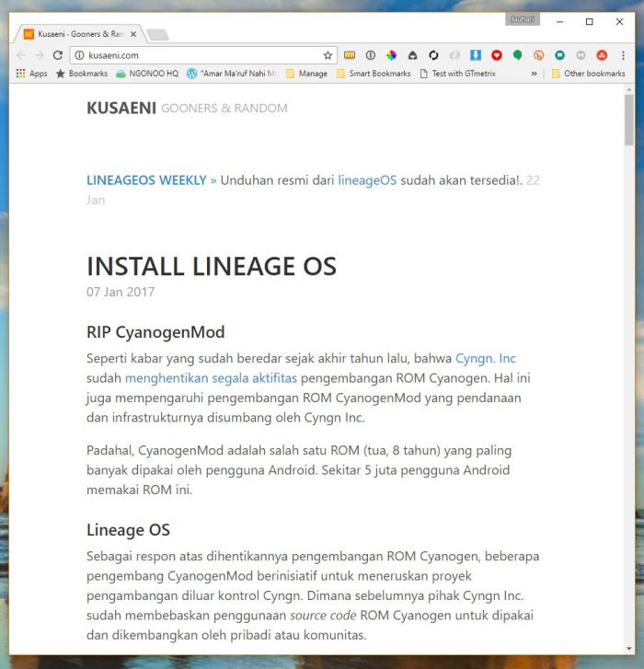644x669 pixels.
Task: Click the black circular arrows extension
Action: 433,55
